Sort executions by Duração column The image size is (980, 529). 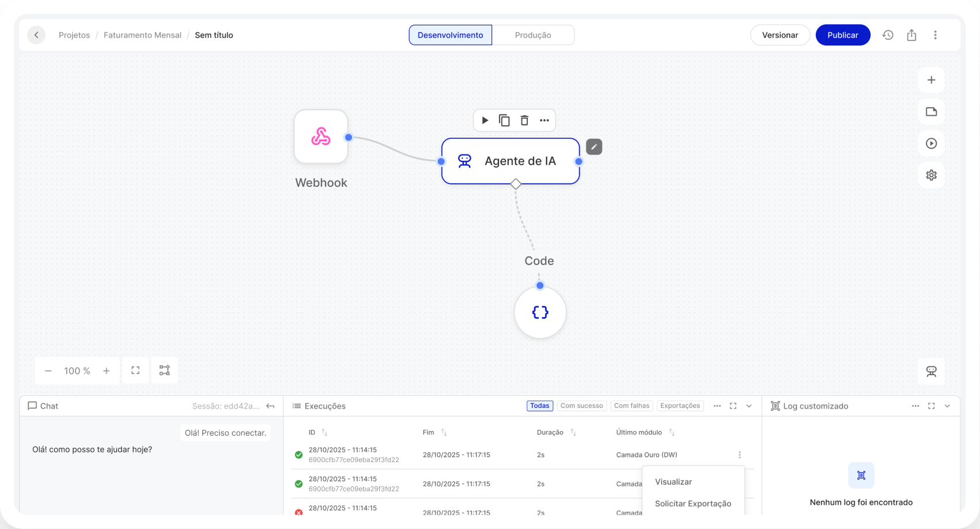[x=573, y=432]
